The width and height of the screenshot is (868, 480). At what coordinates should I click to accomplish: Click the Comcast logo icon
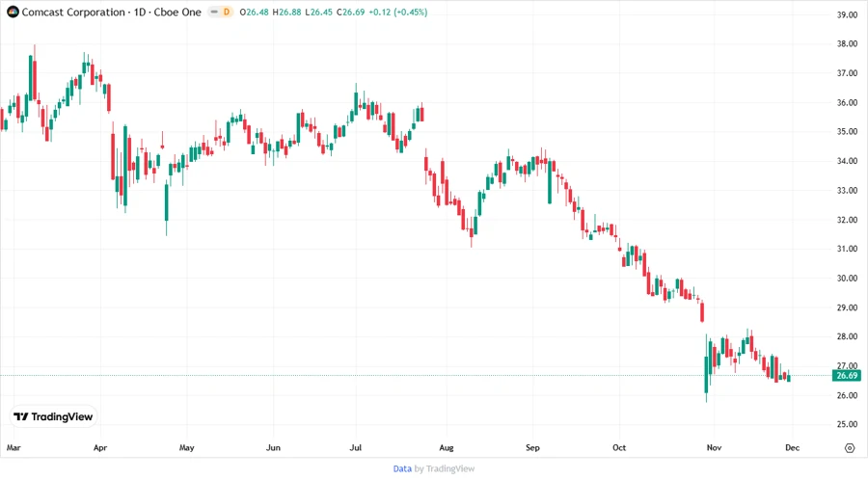pos(13,12)
